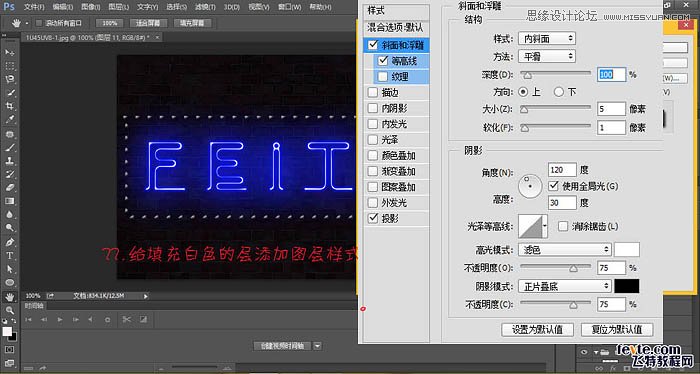The image size is (700, 374).
Task: Uncheck 投影 checkbox
Action: click(373, 218)
